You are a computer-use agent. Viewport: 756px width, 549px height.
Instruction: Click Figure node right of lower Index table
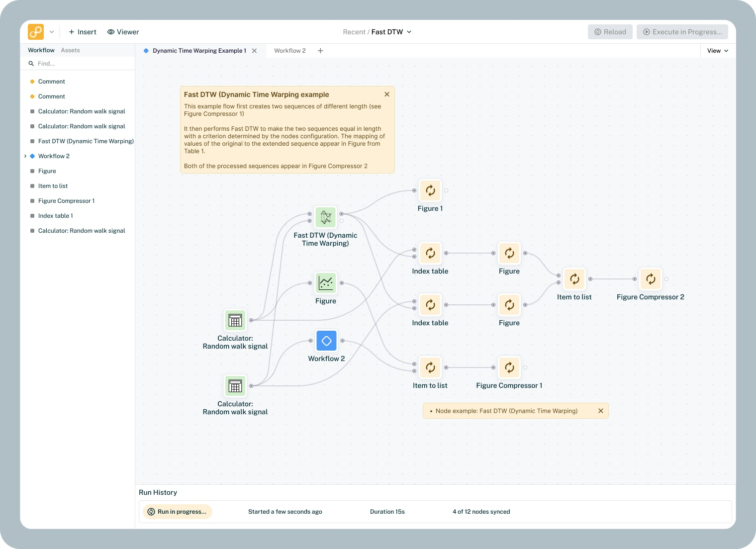[x=509, y=305]
